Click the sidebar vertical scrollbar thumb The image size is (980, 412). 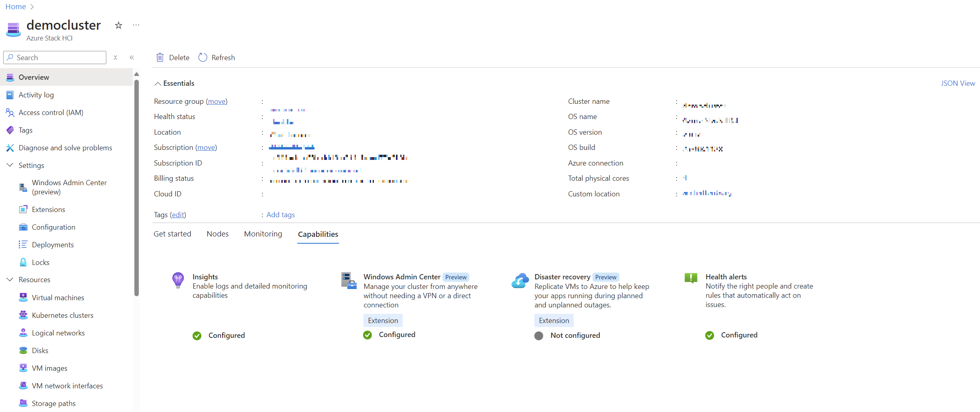coord(136,188)
